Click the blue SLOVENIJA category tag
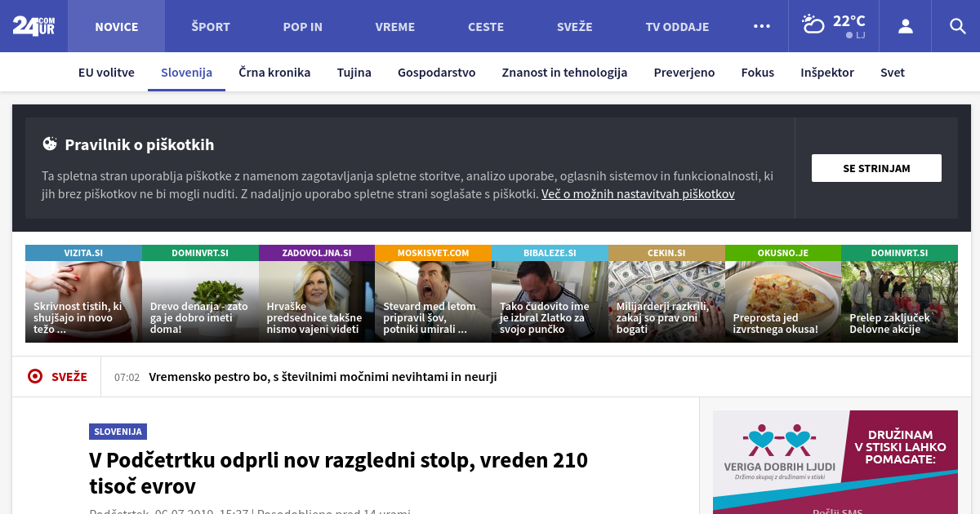The image size is (980, 514). tap(118, 432)
